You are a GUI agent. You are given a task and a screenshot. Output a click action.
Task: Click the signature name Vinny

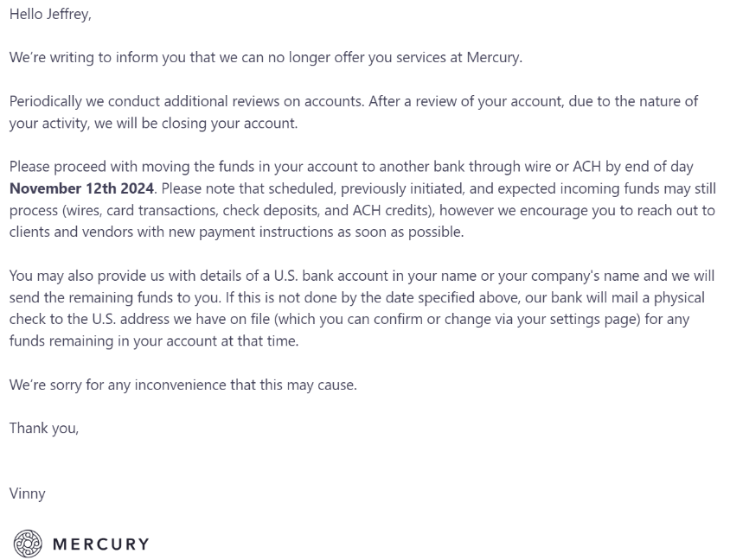[x=28, y=493]
